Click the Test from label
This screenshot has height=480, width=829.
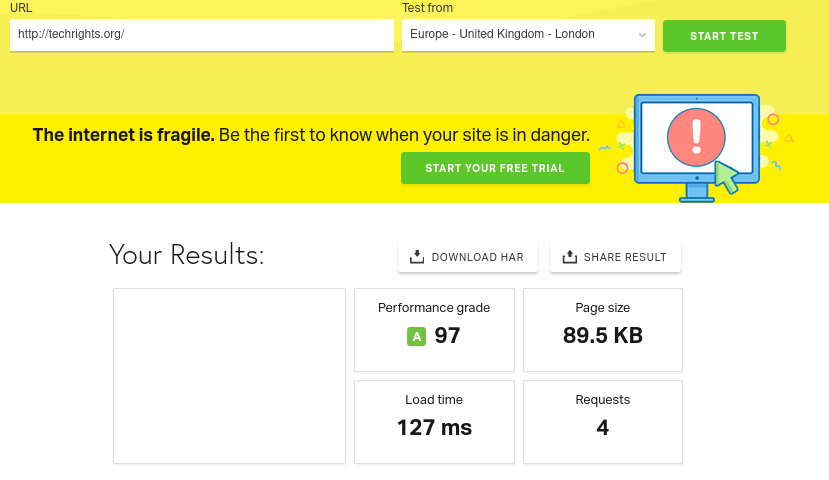tap(427, 8)
